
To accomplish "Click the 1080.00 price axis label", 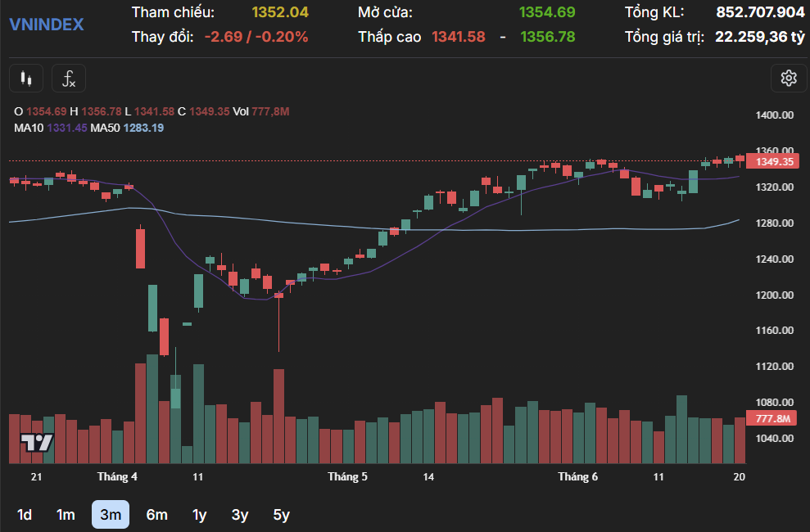I will tap(774, 403).
